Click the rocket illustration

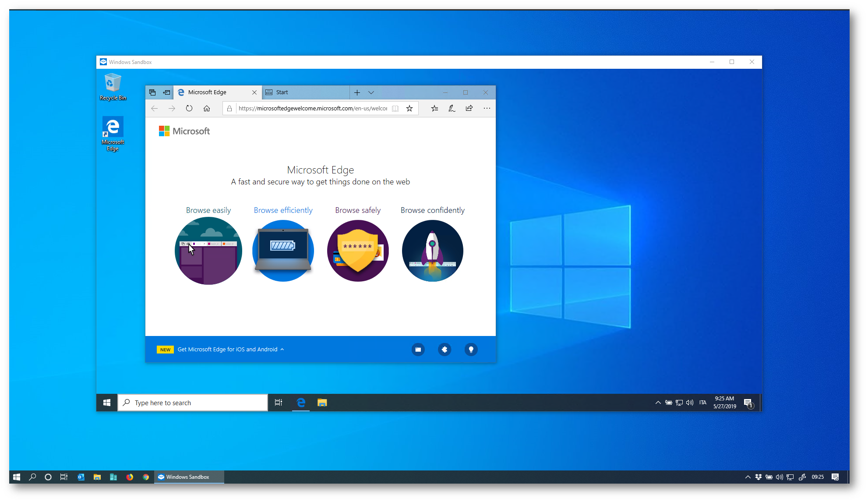click(433, 251)
